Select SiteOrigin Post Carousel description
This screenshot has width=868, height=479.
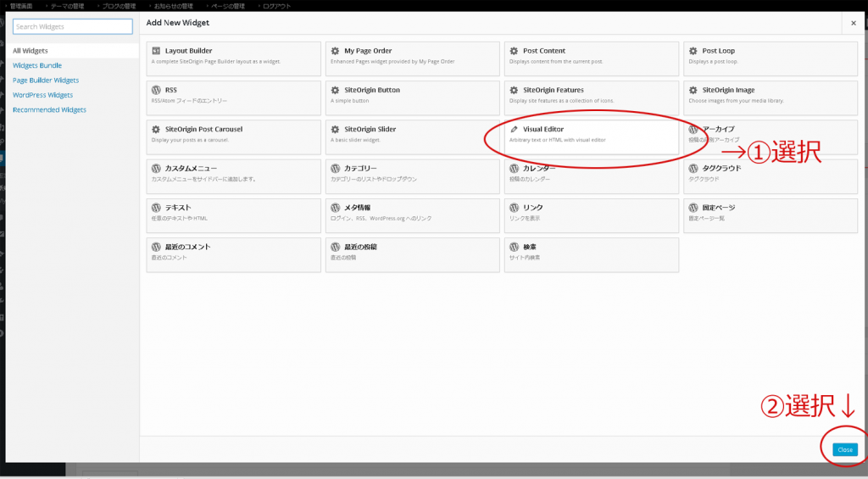tap(190, 140)
